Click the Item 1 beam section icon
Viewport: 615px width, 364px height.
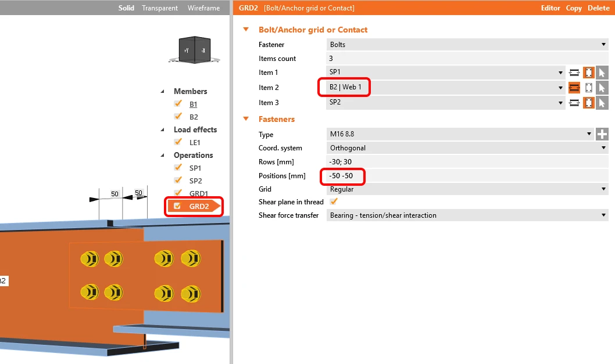(x=574, y=73)
